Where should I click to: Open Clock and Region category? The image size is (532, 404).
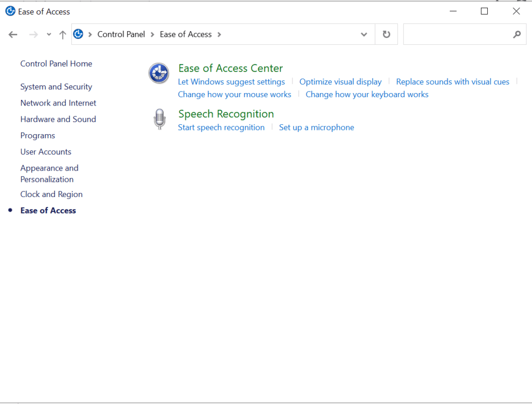[x=51, y=194]
